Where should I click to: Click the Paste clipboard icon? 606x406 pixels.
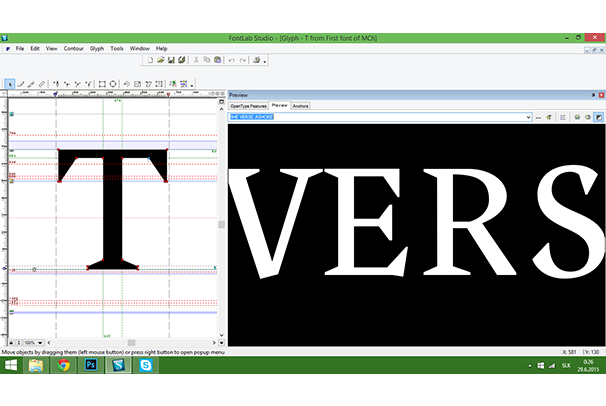coord(218,60)
